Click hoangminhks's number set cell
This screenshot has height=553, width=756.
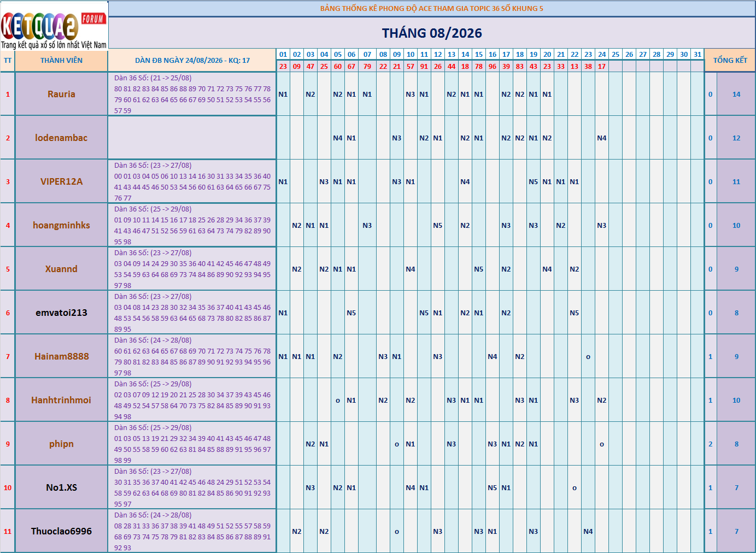[192, 225]
